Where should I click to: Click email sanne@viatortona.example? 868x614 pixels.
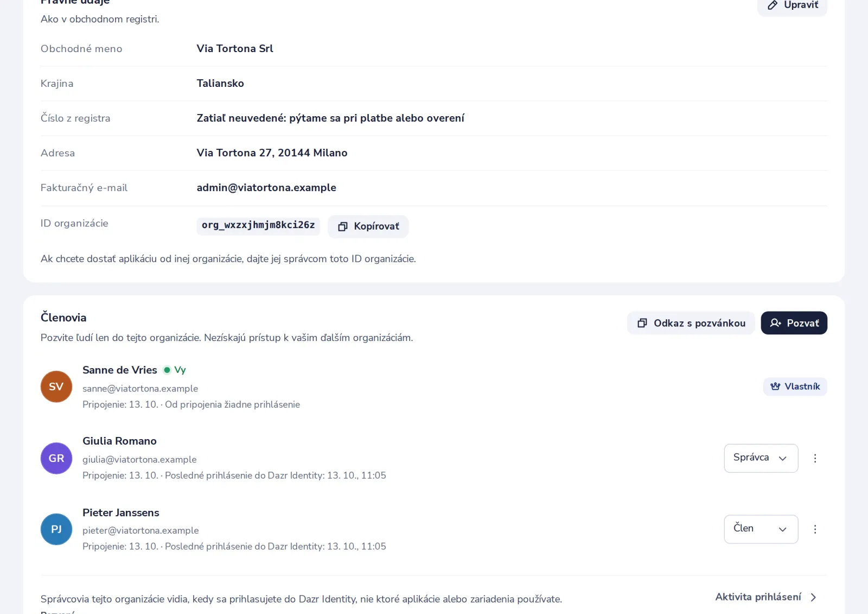coord(140,389)
